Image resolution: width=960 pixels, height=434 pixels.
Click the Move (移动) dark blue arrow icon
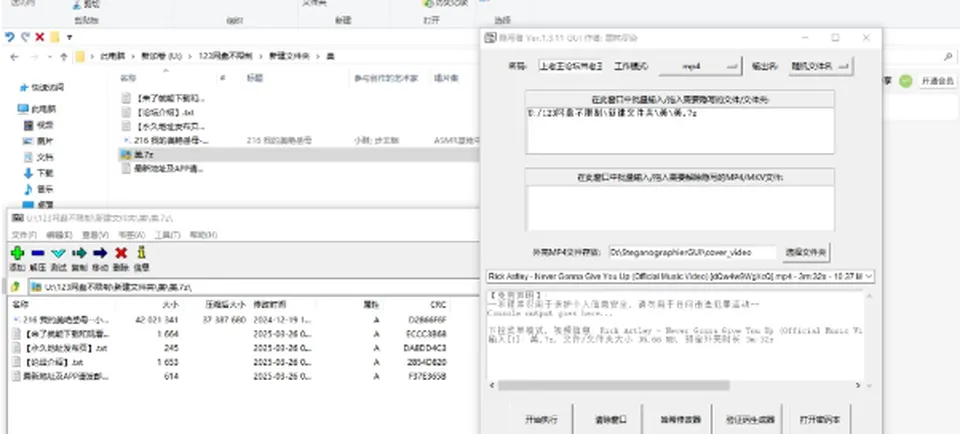tap(100, 253)
